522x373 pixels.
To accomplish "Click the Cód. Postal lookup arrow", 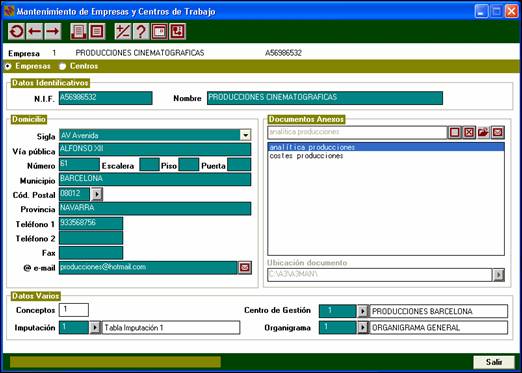I will (97, 194).
